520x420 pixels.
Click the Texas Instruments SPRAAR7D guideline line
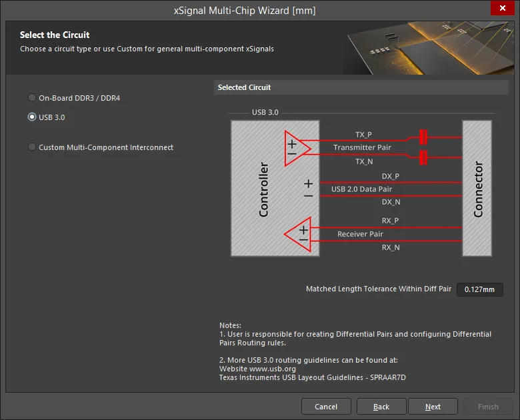click(x=313, y=377)
